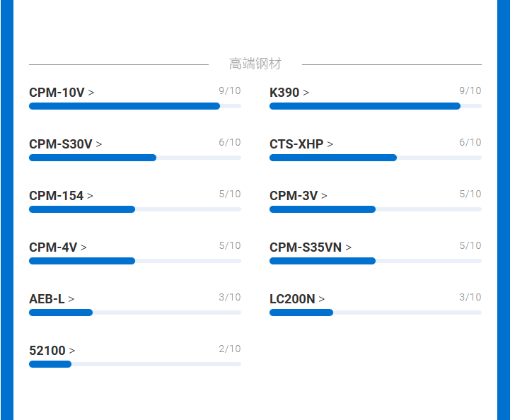This screenshot has width=510, height=420.
Task: Click the 9/10 score beside CPM-10V
Action: pyautogui.click(x=230, y=91)
